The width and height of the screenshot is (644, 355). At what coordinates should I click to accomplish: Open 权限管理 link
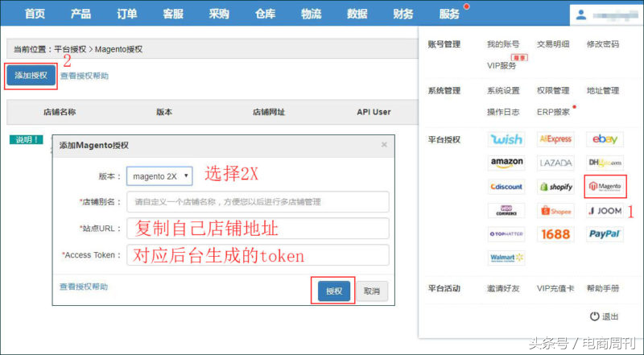[553, 91]
